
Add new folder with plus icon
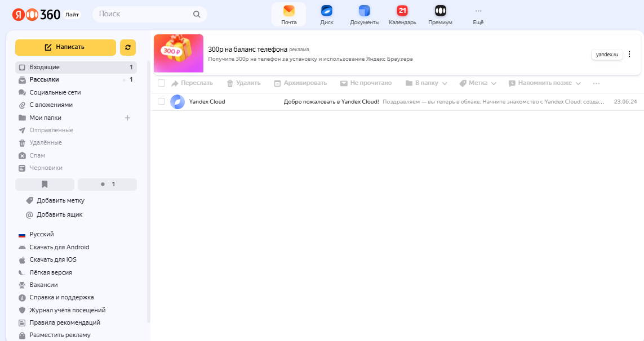click(x=127, y=118)
